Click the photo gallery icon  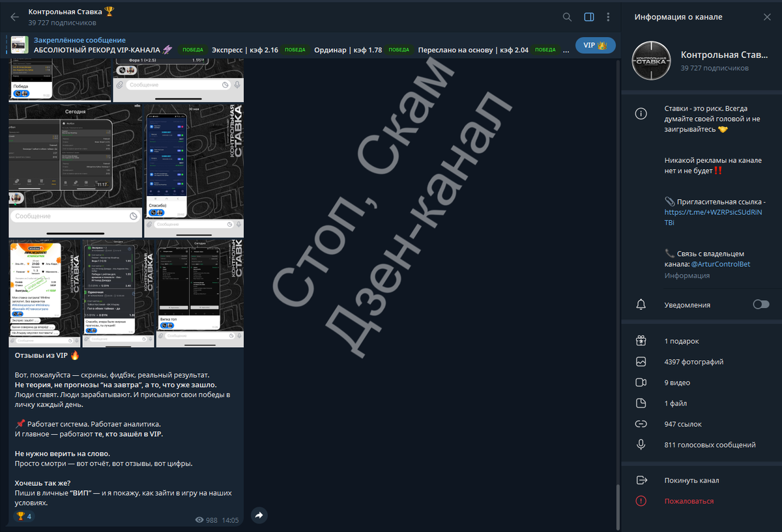tap(641, 362)
